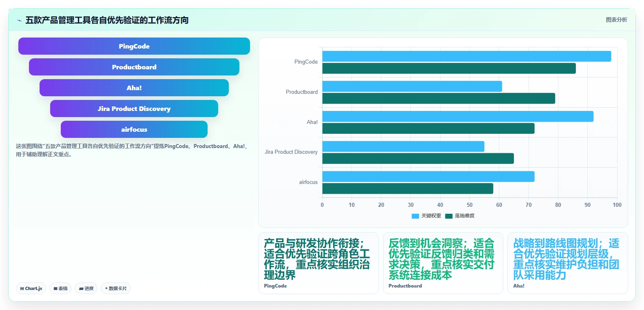Click the x-axis tick 0
644x310 pixels.
(322, 205)
